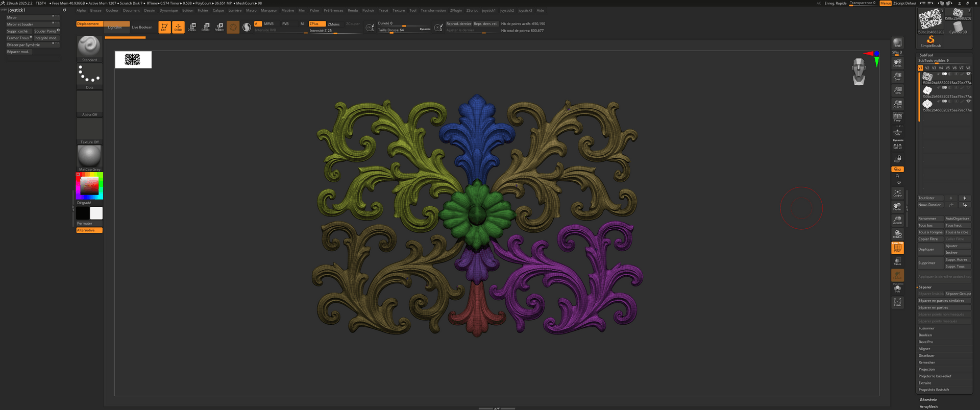Open the Préférences menu
Viewport: 980px width, 410px height.
333,10
